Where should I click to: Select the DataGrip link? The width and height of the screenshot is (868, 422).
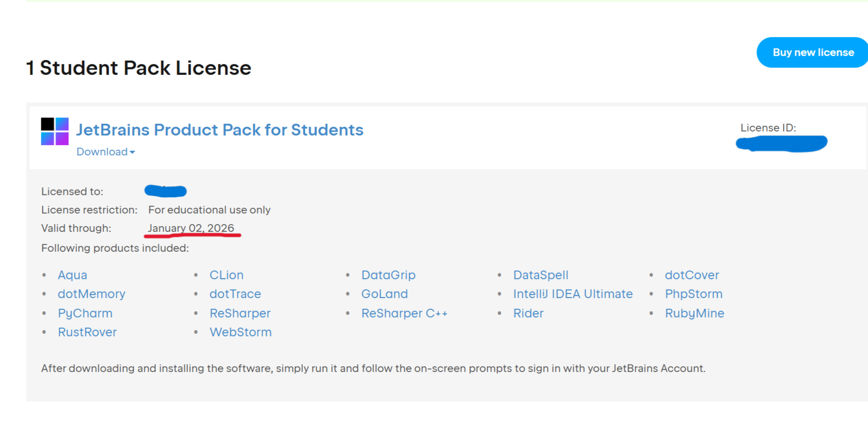388,275
